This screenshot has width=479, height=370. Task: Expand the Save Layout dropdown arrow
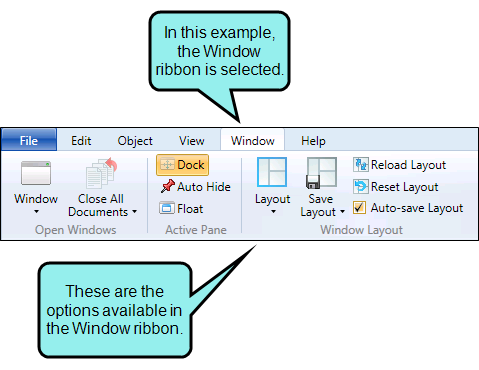pyautogui.click(x=342, y=212)
